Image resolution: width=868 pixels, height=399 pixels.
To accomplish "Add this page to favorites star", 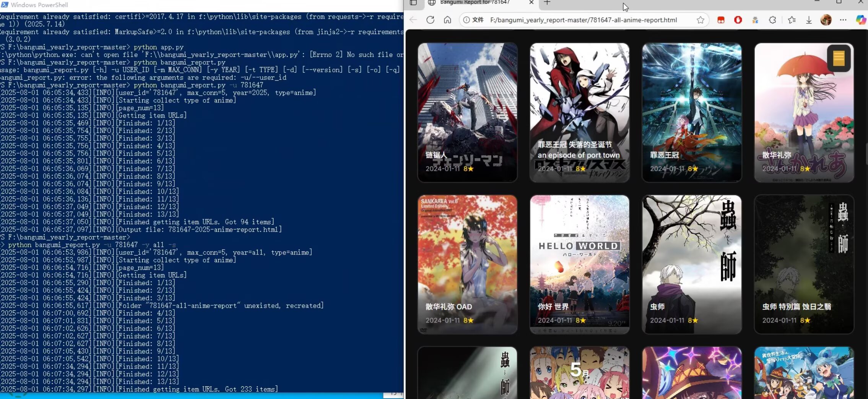I will click(x=700, y=20).
